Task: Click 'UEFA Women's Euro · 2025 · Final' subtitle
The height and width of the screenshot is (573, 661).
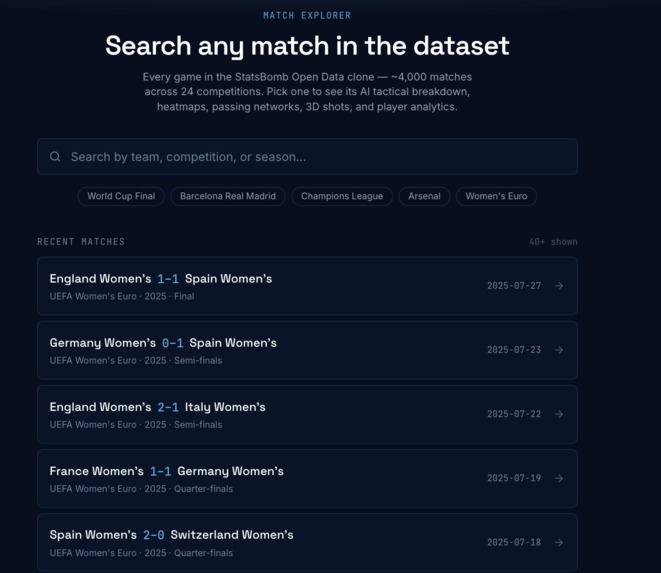Action: pos(122,296)
